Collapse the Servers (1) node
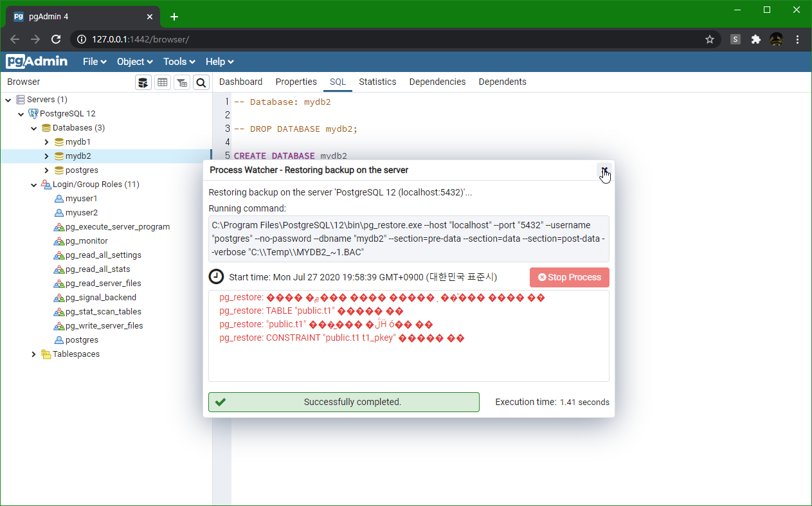This screenshot has width=812, height=506. pos(8,100)
